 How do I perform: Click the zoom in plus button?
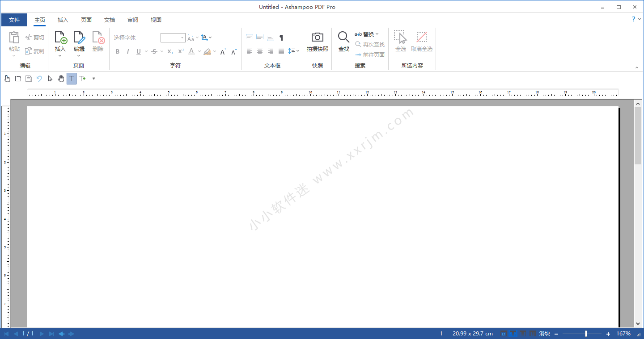pyautogui.click(x=608, y=334)
